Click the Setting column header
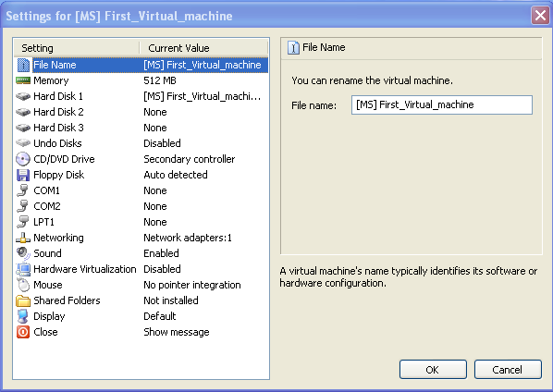 pyautogui.click(x=77, y=48)
